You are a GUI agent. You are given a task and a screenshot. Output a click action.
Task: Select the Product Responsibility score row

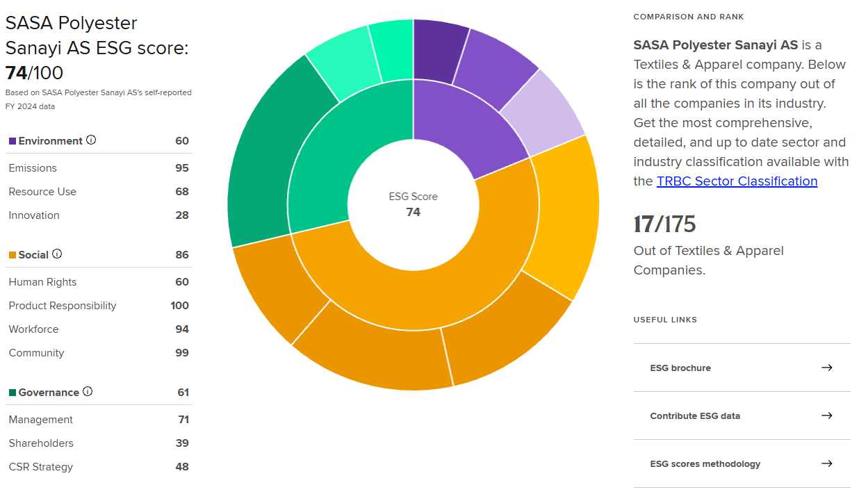click(99, 306)
